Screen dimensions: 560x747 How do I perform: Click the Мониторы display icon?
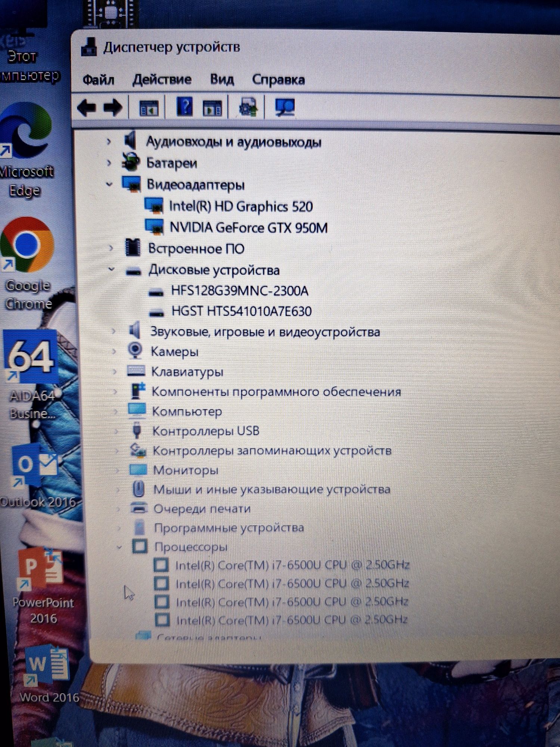pyautogui.click(x=138, y=469)
